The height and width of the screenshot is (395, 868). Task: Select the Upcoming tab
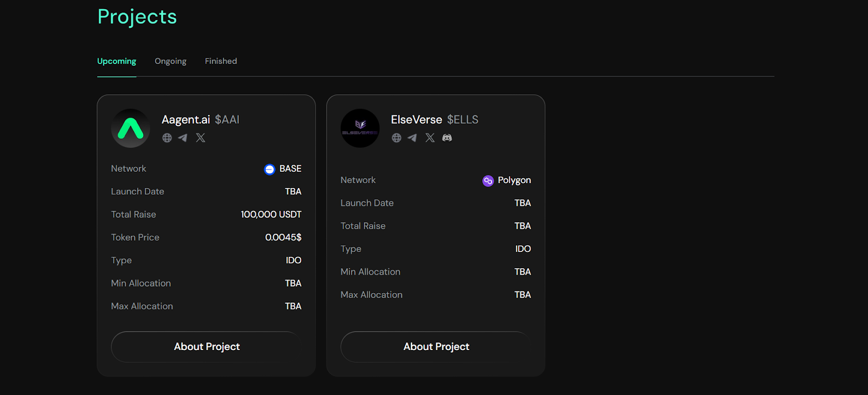pyautogui.click(x=117, y=61)
